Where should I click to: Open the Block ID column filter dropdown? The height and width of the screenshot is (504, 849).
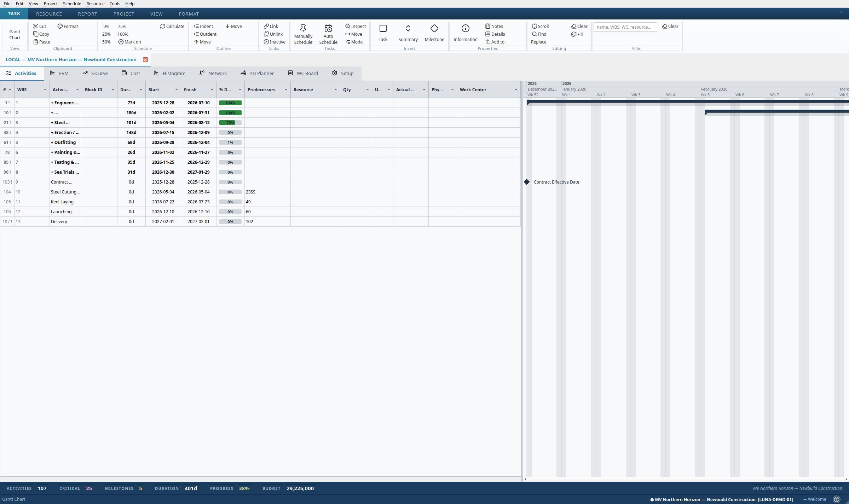(113, 89)
